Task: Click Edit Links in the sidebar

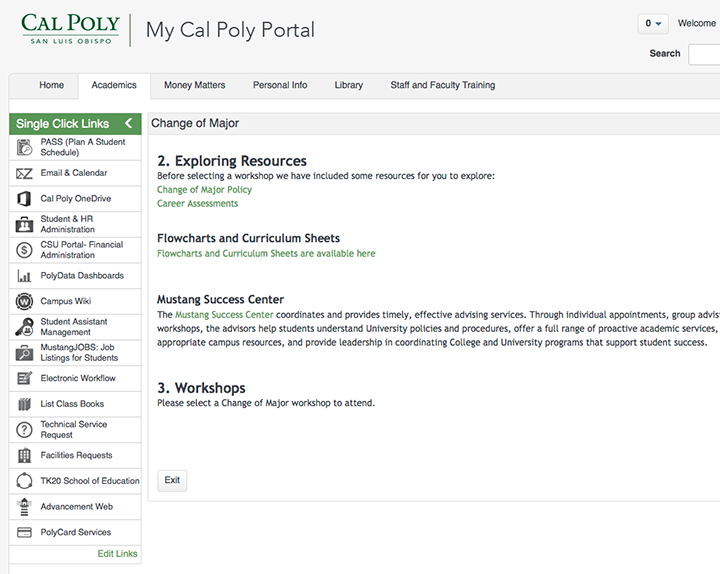Action: 117,554
